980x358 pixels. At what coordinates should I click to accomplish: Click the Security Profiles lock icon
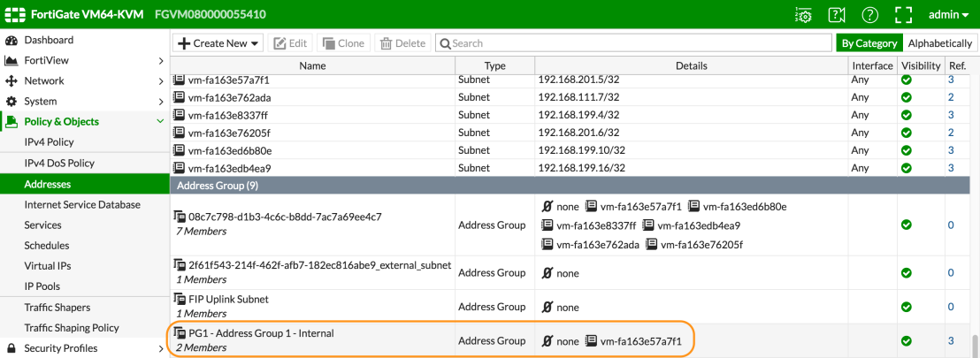point(11,348)
